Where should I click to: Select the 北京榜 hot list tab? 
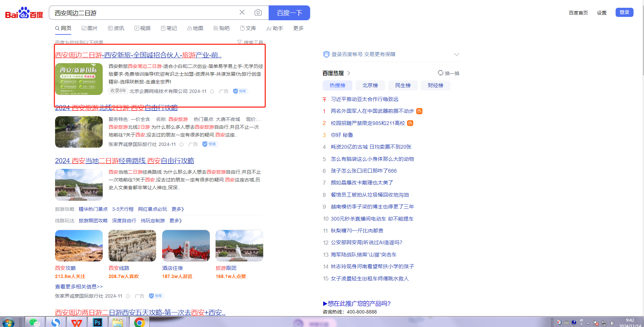pos(370,85)
